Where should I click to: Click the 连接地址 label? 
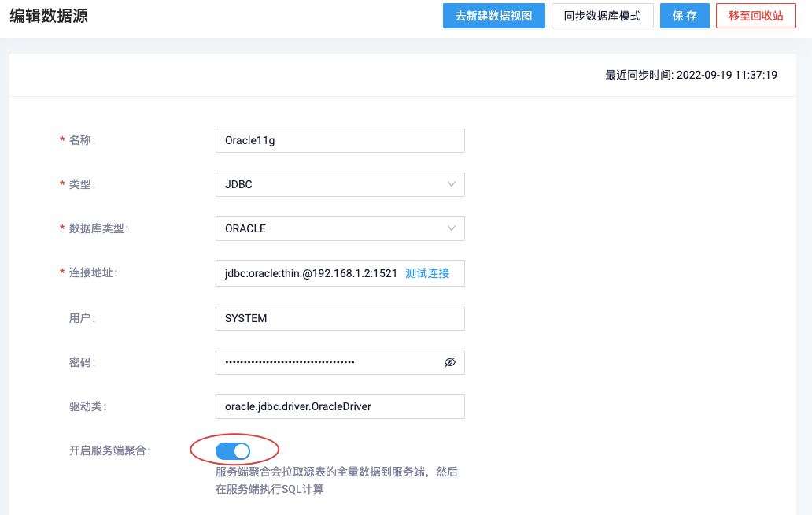coord(93,272)
